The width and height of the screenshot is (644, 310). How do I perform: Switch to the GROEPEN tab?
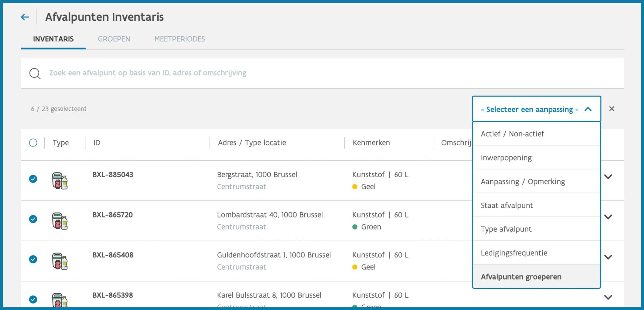(x=114, y=39)
